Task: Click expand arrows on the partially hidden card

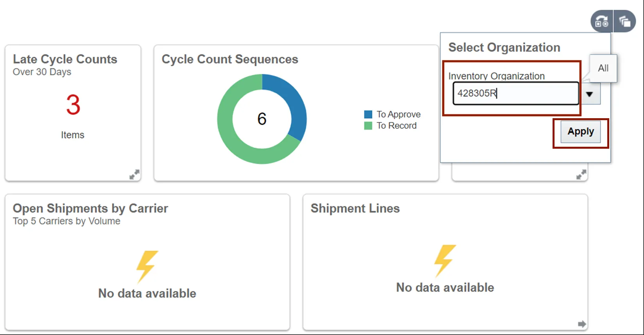Action: tap(581, 175)
